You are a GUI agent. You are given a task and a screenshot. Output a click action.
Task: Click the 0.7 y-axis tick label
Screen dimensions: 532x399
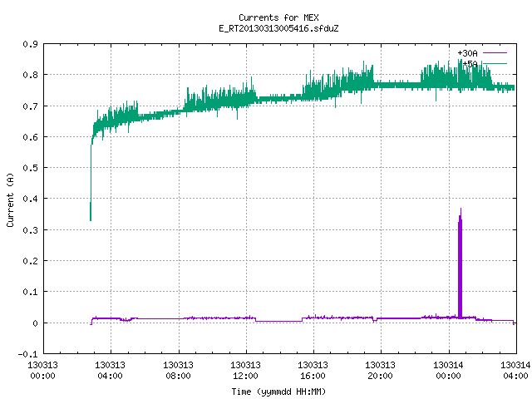pyautogui.click(x=30, y=106)
